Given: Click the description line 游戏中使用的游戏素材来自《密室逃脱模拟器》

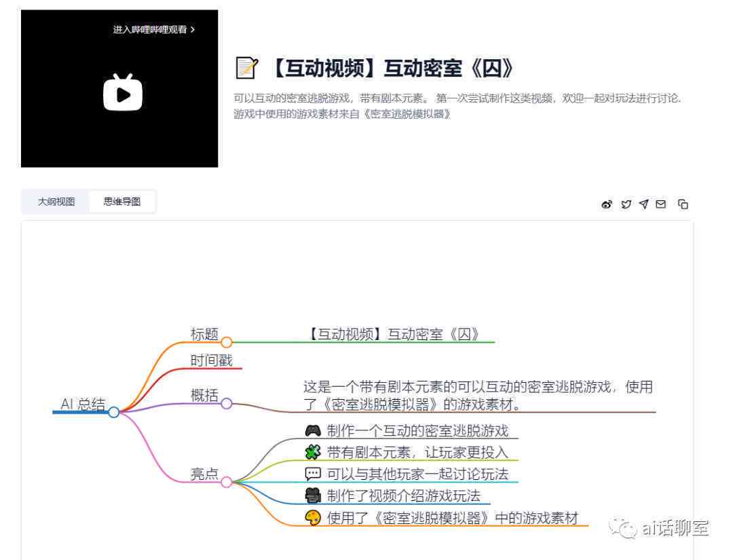Looking at the screenshot, I should (342, 114).
